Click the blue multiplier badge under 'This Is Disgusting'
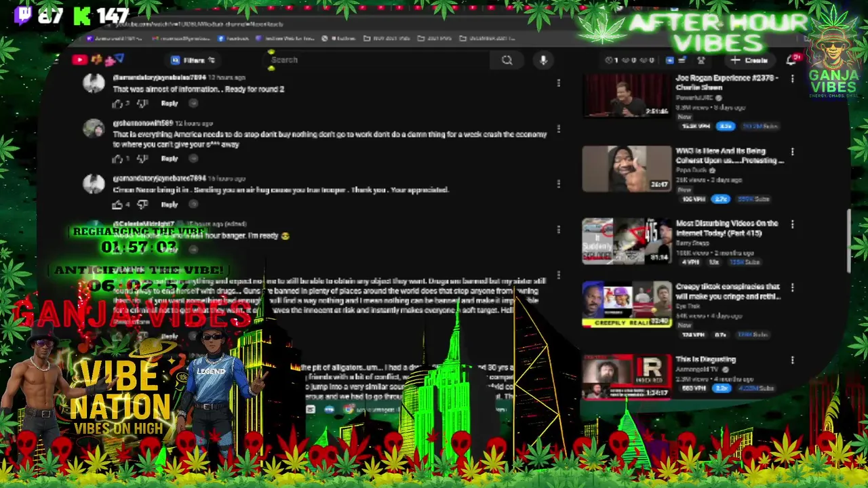868x488 pixels. pyautogui.click(x=722, y=388)
